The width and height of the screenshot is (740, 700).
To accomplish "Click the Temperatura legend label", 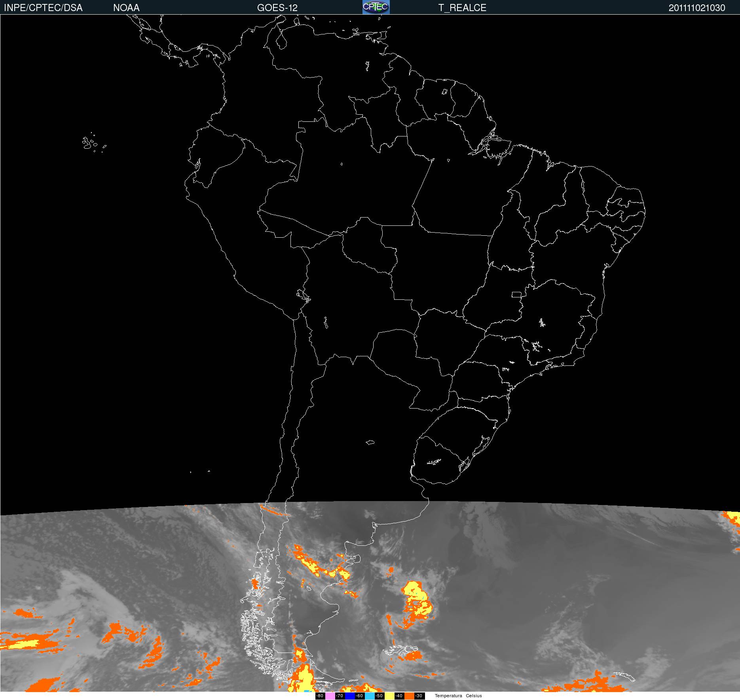I will click(448, 696).
